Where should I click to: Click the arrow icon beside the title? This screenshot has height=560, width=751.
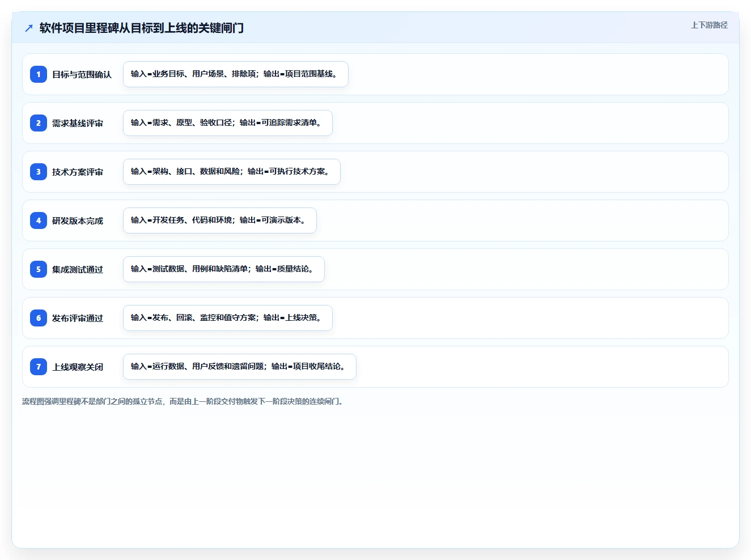pyautogui.click(x=29, y=28)
